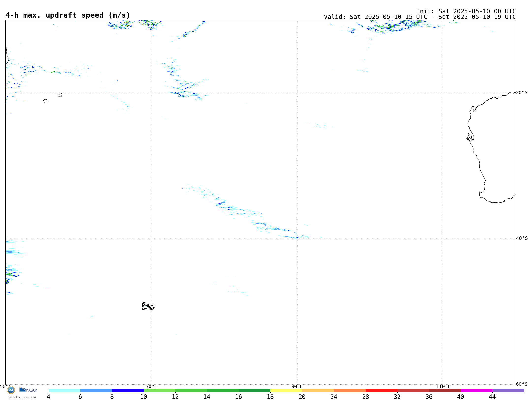The height and width of the screenshot is (400, 532).
Task: Click the green 14-16 colorbar segment
Action: pyautogui.click(x=223, y=390)
